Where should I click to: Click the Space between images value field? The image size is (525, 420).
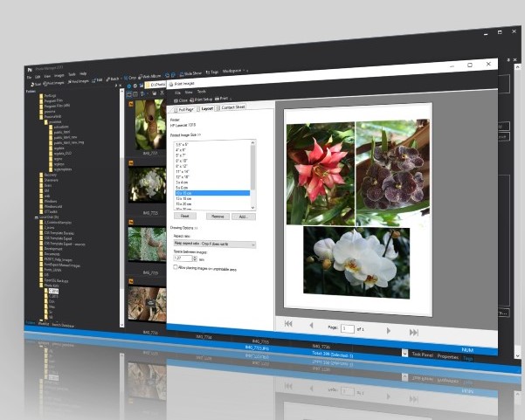[183, 258]
